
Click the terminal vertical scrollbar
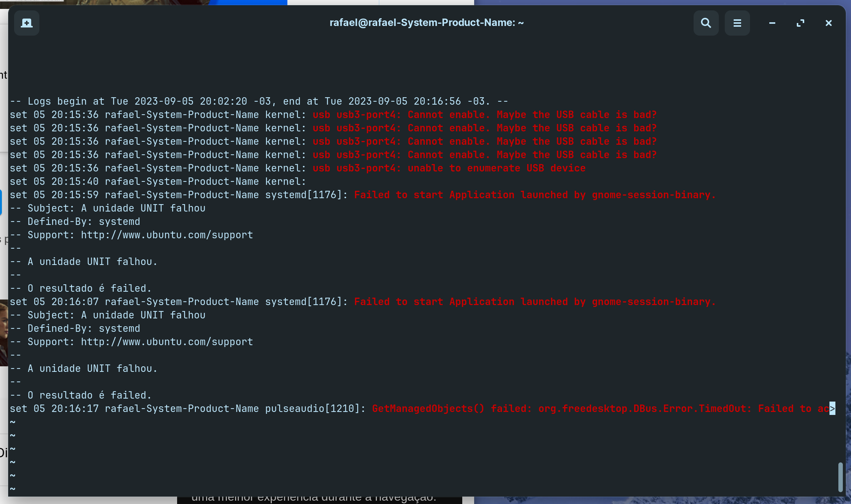[840, 477]
